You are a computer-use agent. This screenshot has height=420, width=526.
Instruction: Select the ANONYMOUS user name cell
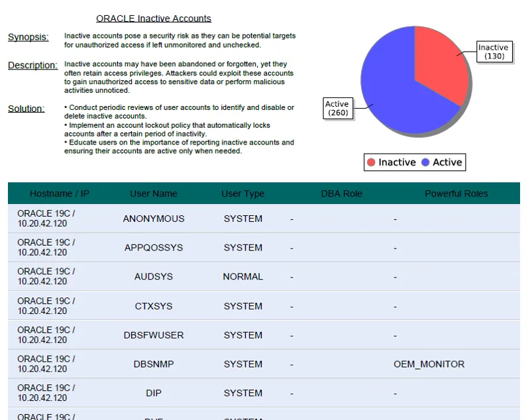click(x=154, y=219)
